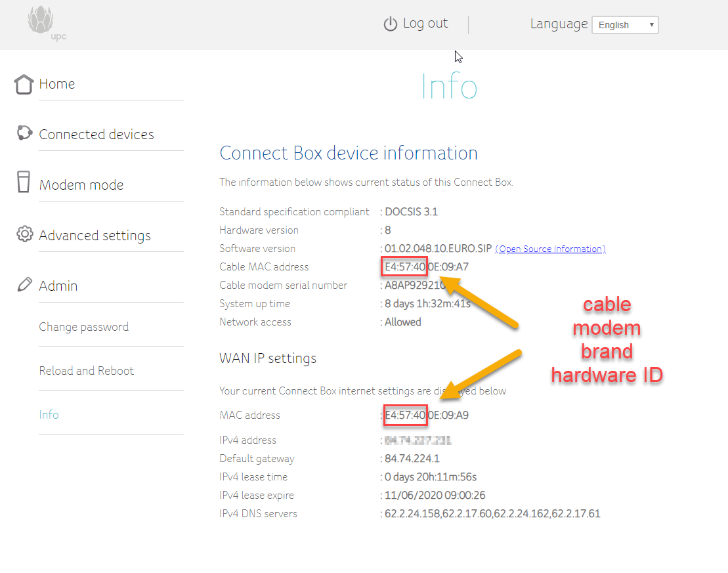The height and width of the screenshot is (573, 728).
Task: Click the Connected devices sidebar icon
Action: pyautogui.click(x=24, y=133)
